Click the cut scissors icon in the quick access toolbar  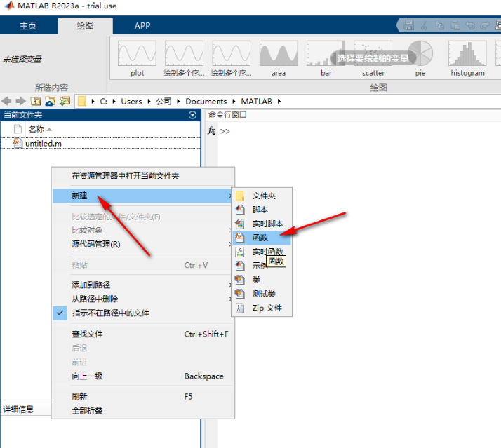click(425, 25)
